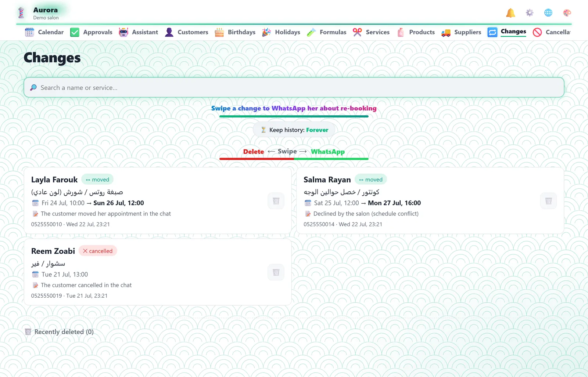Open the notifications bell

pyautogui.click(x=510, y=13)
